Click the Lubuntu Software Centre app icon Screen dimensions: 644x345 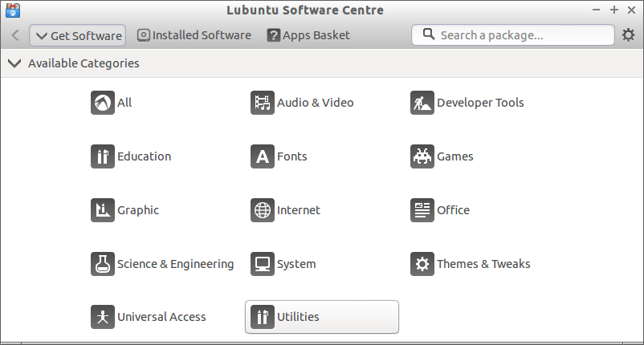tap(13, 10)
